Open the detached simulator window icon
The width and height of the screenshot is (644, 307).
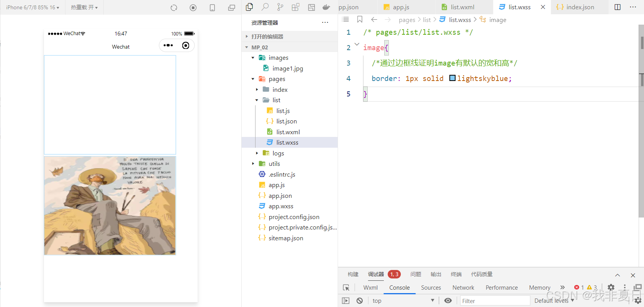click(x=232, y=7)
